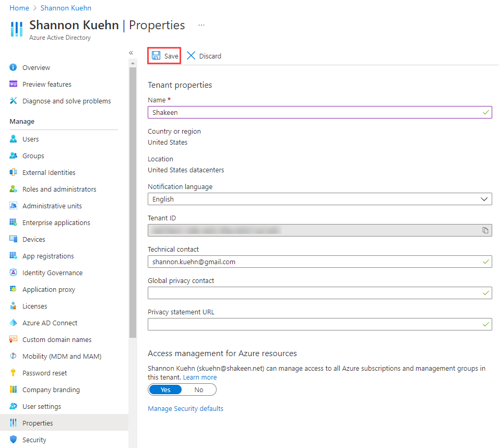Click the Discard button label

point(210,56)
